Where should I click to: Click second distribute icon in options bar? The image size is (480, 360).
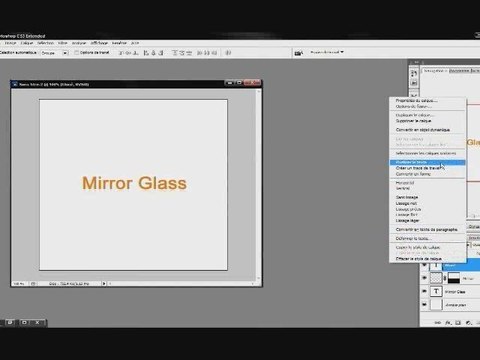click(182, 53)
